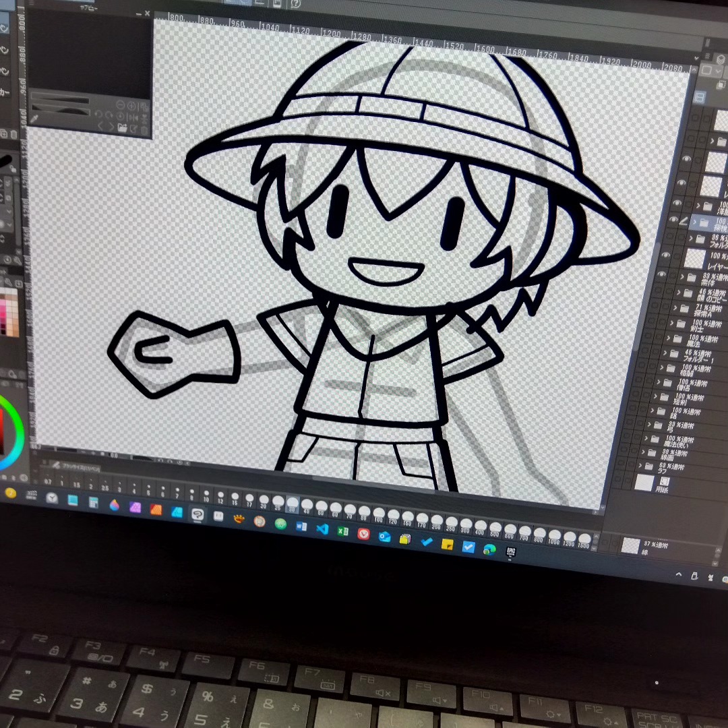Expand the 洋服 layer folder
Viewport: 728px width, 728px height.
click(x=698, y=205)
